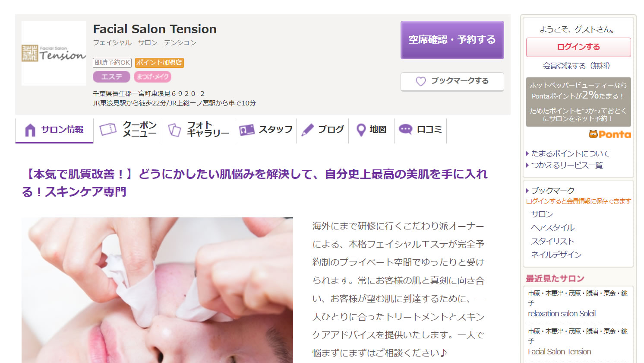Click the map pin icon
Screen dimensions: 644x363
tap(361, 130)
